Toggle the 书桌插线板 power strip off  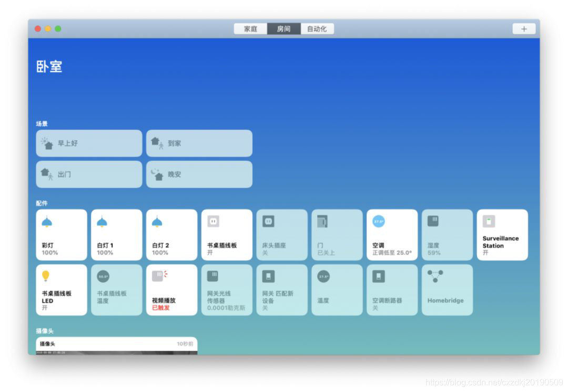(x=226, y=234)
